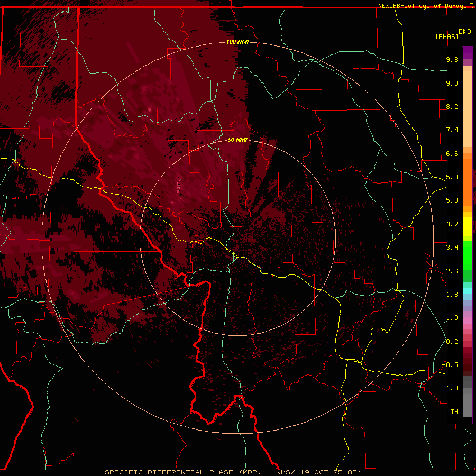Viewport: 476px width, 476px height.
Task: Click the 9.0 value on the color scale
Action: (x=452, y=83)
